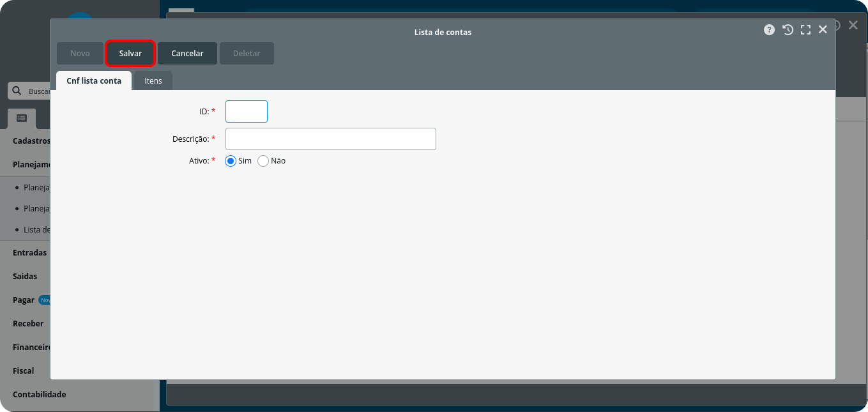Open the help question mark icon
Screen dimensions: 868x412
(x=769, y=30)
